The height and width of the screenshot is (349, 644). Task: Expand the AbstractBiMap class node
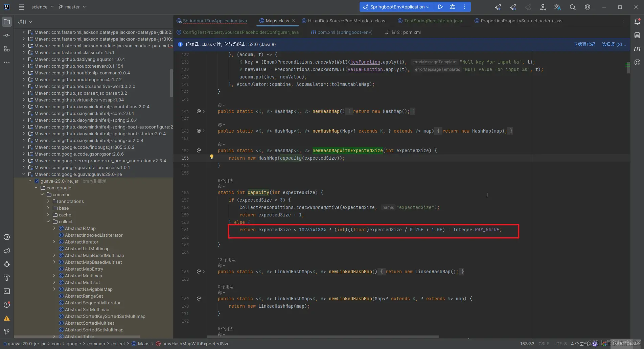point(54,228)
